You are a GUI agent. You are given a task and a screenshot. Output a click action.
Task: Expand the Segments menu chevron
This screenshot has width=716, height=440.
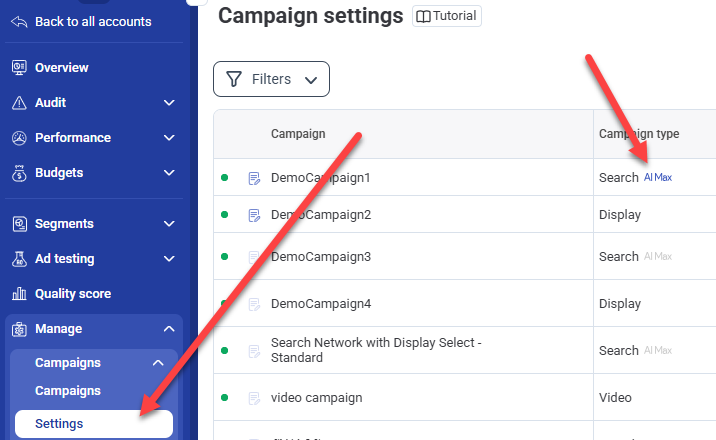point(168,224)
